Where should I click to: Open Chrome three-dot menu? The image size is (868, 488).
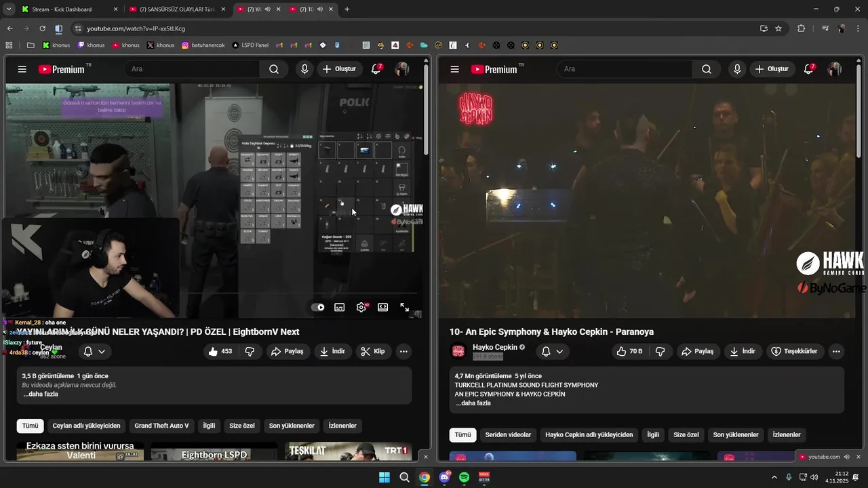click(857, 28)
